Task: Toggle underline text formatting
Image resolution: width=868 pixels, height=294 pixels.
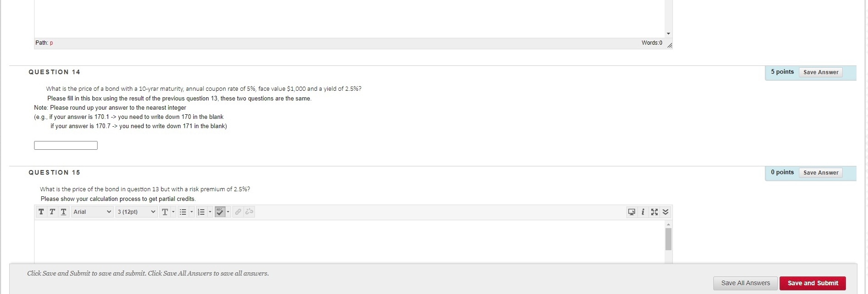Action: point(64,212)
